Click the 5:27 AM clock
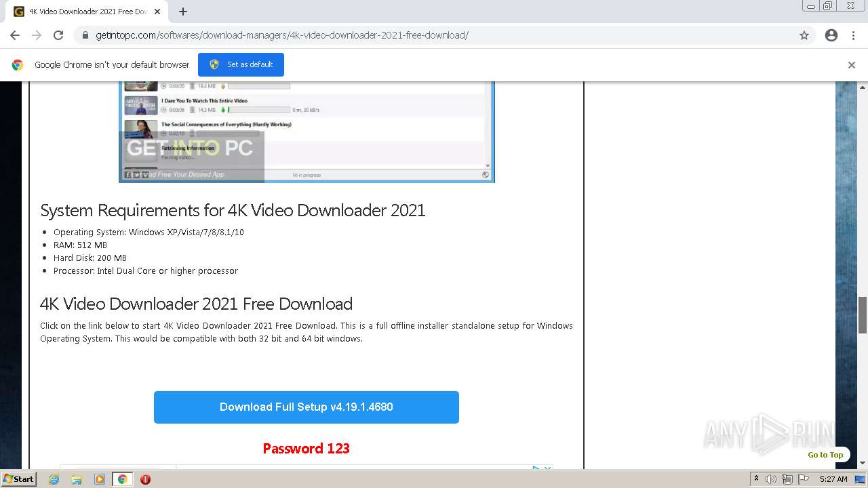Screen dimensions: 868x488 click(x=833, y=479)
